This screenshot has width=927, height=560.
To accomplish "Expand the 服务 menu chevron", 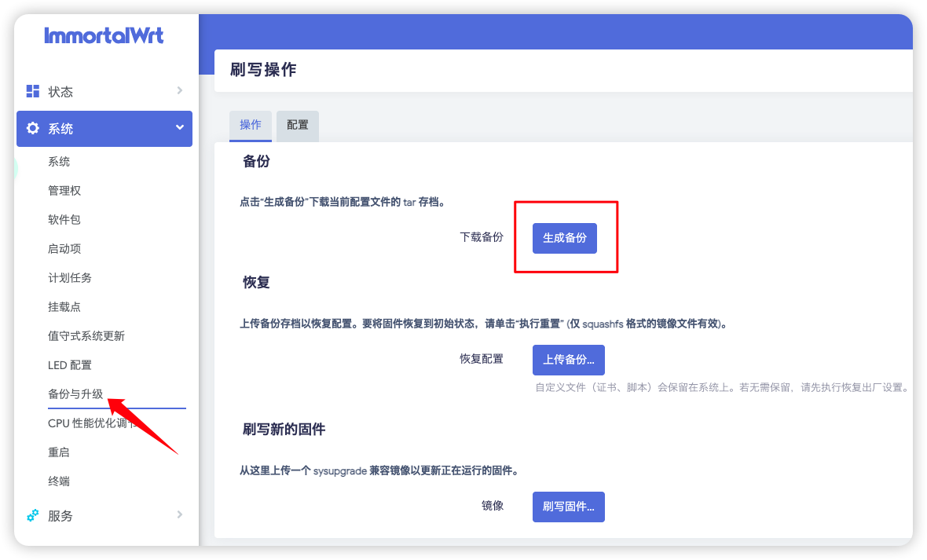I will point(180,514).
